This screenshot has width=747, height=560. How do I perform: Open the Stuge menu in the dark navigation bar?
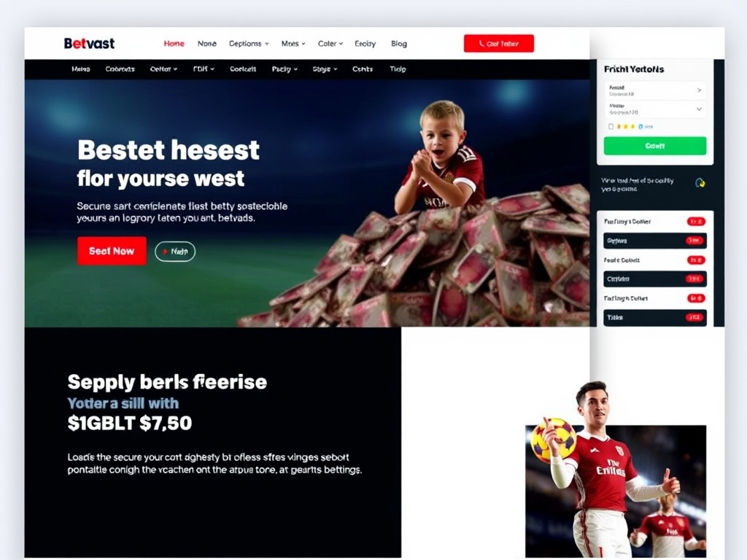[325, 69]
